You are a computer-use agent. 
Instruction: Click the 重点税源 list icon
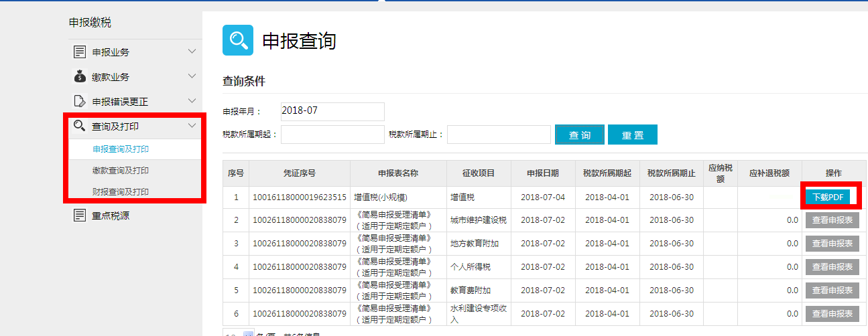click(x=80, y=216)
